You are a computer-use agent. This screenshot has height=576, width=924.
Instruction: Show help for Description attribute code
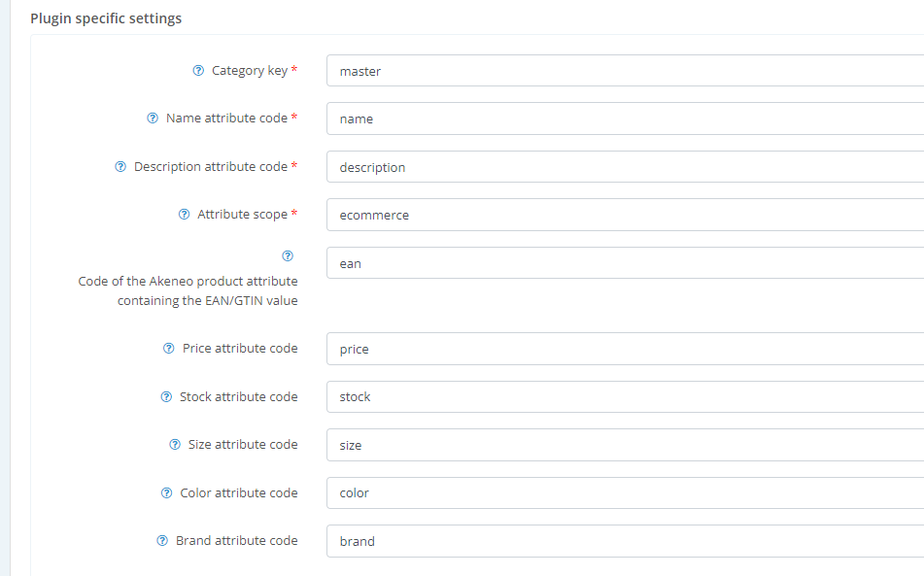[120, 167]
